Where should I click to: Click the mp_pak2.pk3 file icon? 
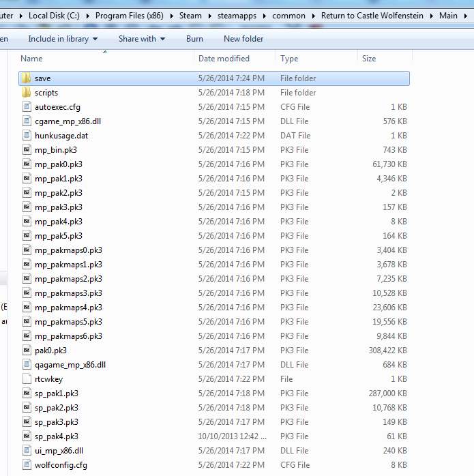[27, 192]
